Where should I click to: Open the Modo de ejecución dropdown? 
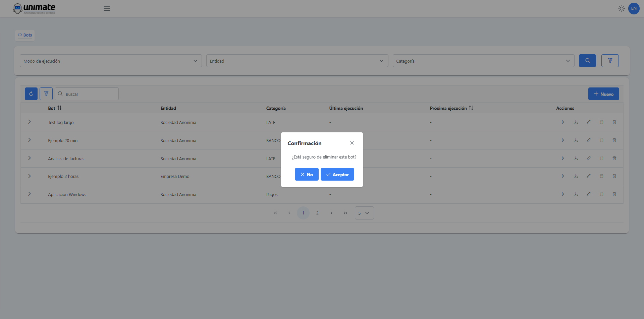(x=110, y=61)
